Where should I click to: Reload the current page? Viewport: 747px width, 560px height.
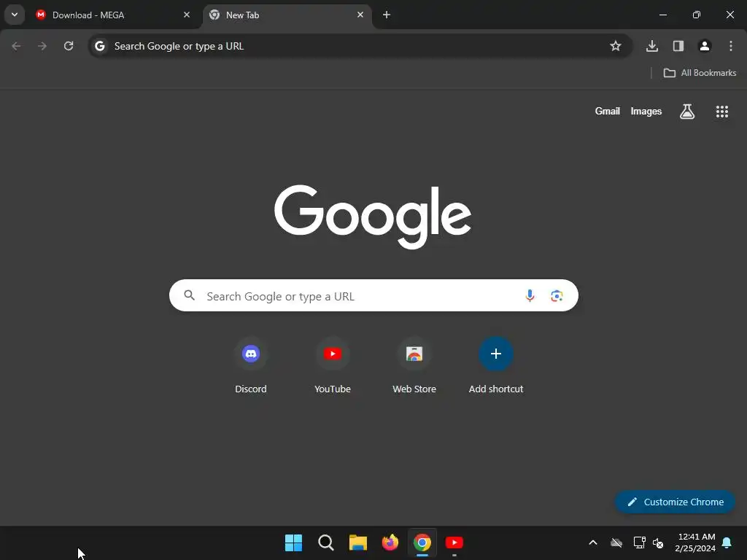69,46
